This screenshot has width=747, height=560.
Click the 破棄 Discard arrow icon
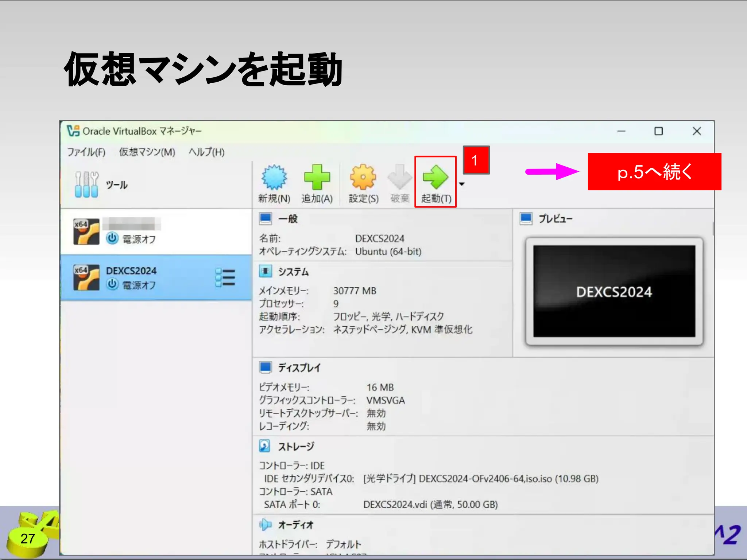(x=400, y=178)
